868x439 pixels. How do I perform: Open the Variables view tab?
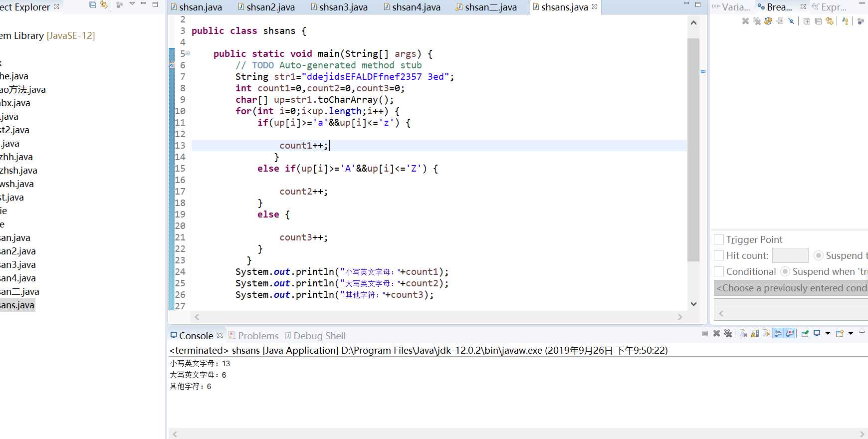[731, 7]
